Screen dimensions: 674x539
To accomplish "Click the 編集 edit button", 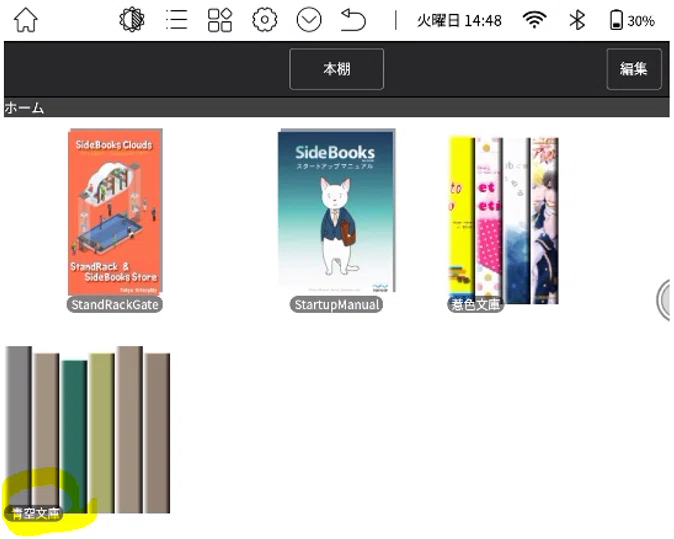I will point(634,69).
